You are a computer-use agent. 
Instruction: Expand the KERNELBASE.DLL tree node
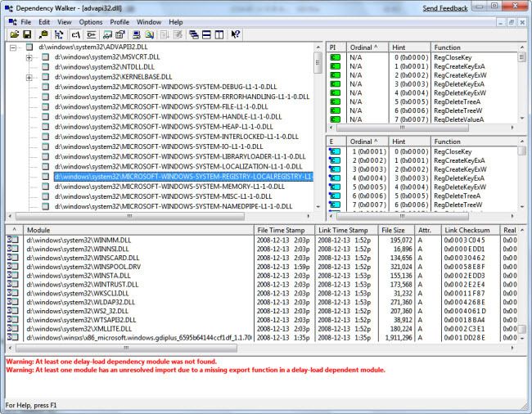point(29,77)
